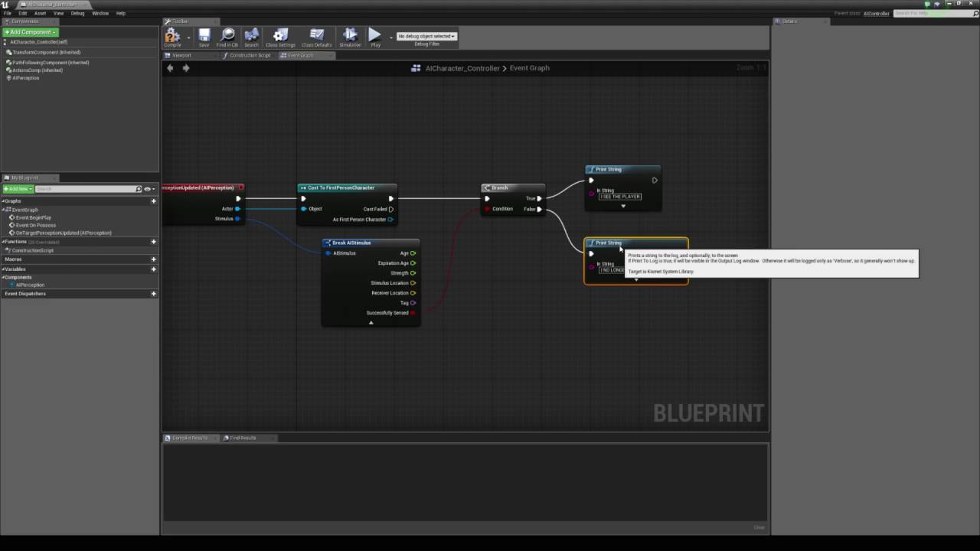Viewport: 980px width, 551px height.
Task: Click the Expiration Age output pin
Action: (413, 263)
